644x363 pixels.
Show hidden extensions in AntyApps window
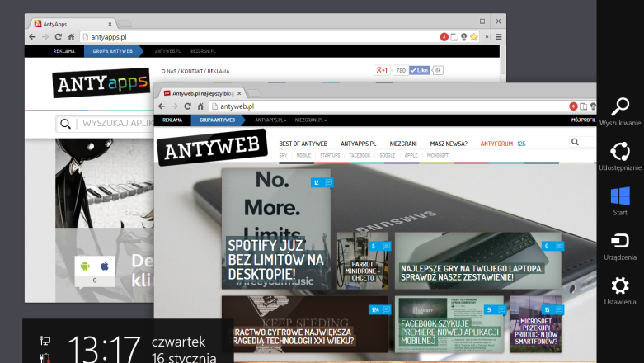(487, 37)
